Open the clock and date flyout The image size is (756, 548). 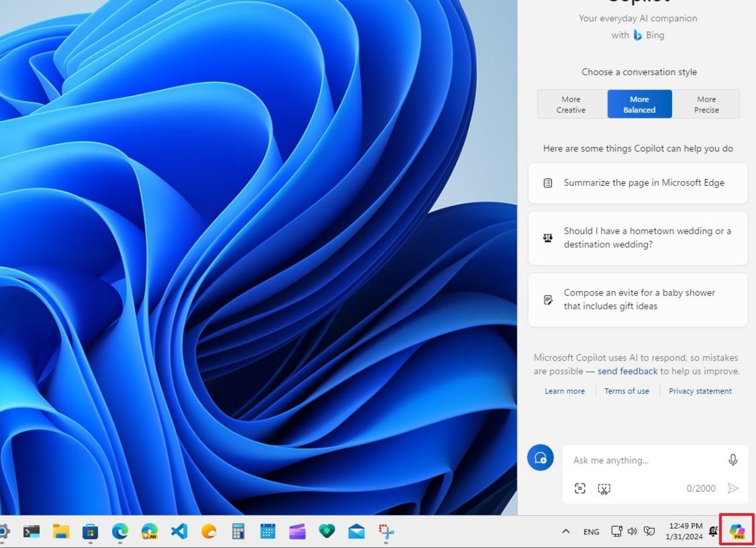pyautogui.click(x=685, y=531)
